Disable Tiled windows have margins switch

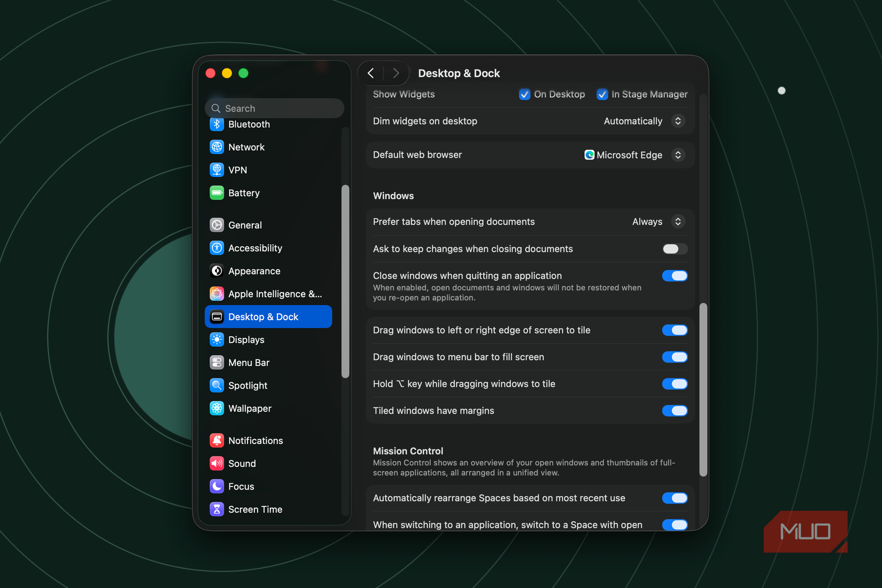pyautogui.click(x=675, y=411)
